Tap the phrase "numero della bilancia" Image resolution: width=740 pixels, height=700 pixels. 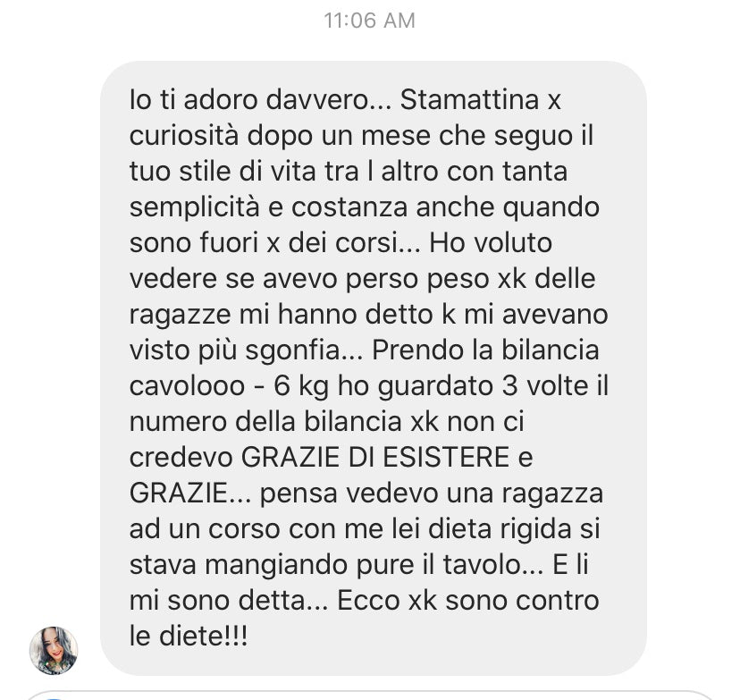click(x=265, y=421)
